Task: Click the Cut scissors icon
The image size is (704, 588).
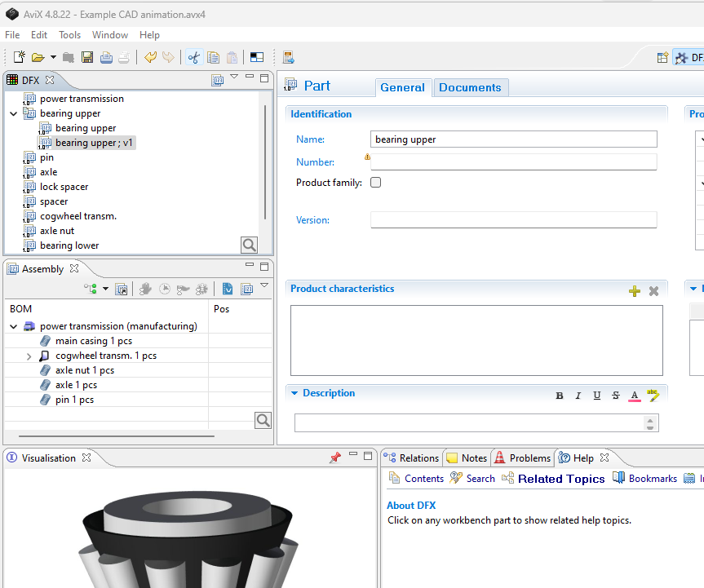Action: coord(194,57)
